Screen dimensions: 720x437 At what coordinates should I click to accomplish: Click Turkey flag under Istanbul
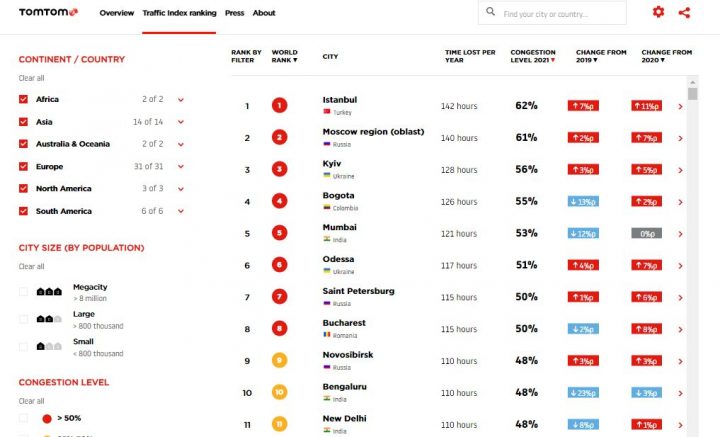(327, 112)
